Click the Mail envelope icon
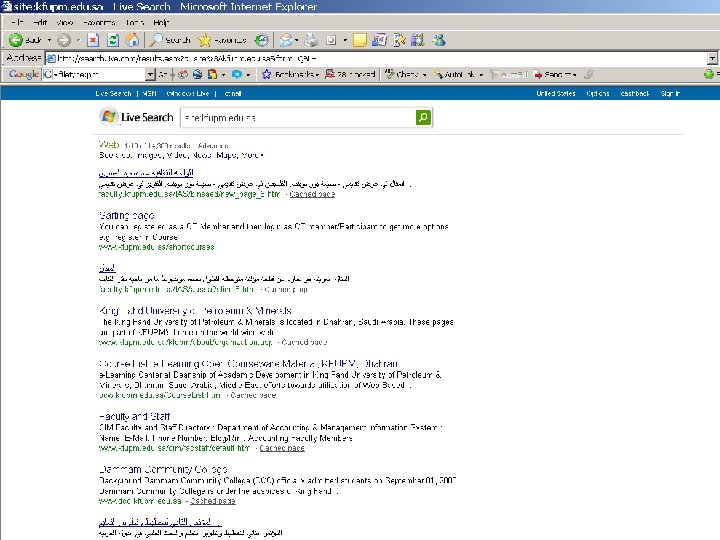720x540 pixels. (x=287, y=40)
